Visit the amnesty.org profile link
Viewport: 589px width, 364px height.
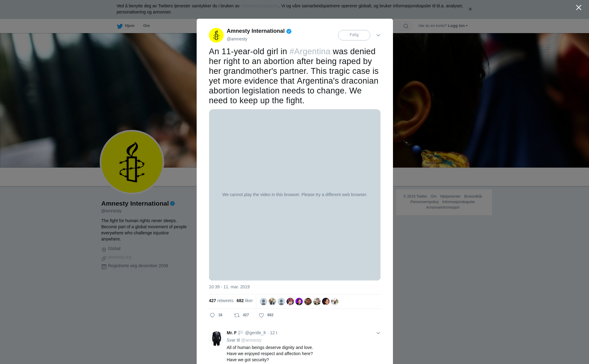[x=120, y=257]
